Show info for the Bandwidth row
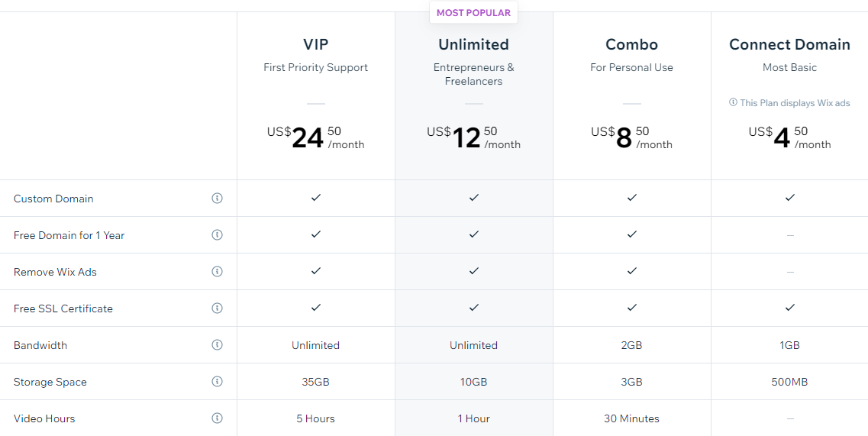The width and height of the screenshot is (868, 436). point(217,345)
